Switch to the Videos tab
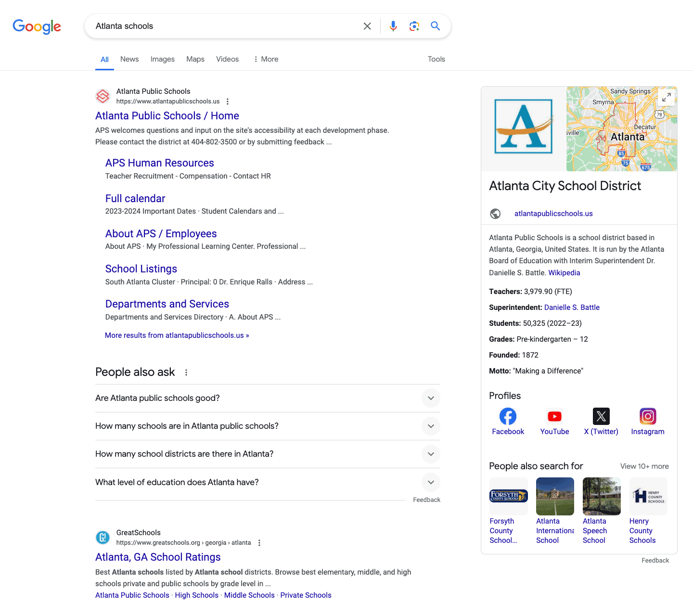Image resolution: width=693 pixels, height=616 pixels. (x=227, y=59)
